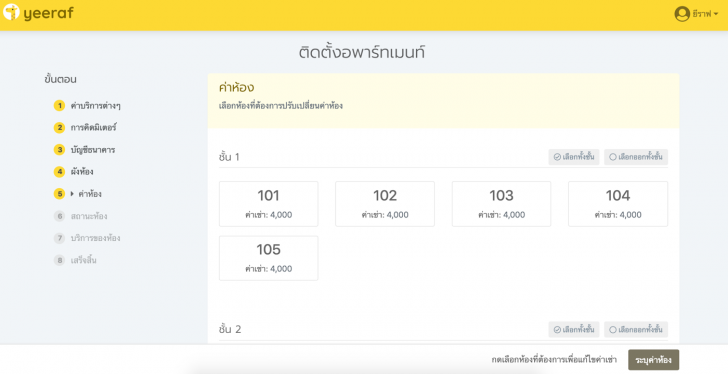
Task: Go to step ค่าบริการต่างๆ
Action: 96,106
